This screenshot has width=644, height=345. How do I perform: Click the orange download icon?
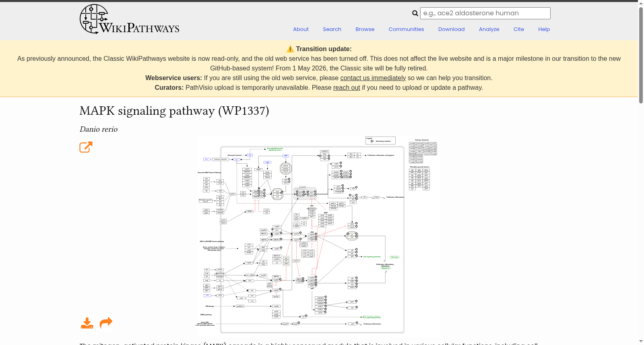coord(87,323)
